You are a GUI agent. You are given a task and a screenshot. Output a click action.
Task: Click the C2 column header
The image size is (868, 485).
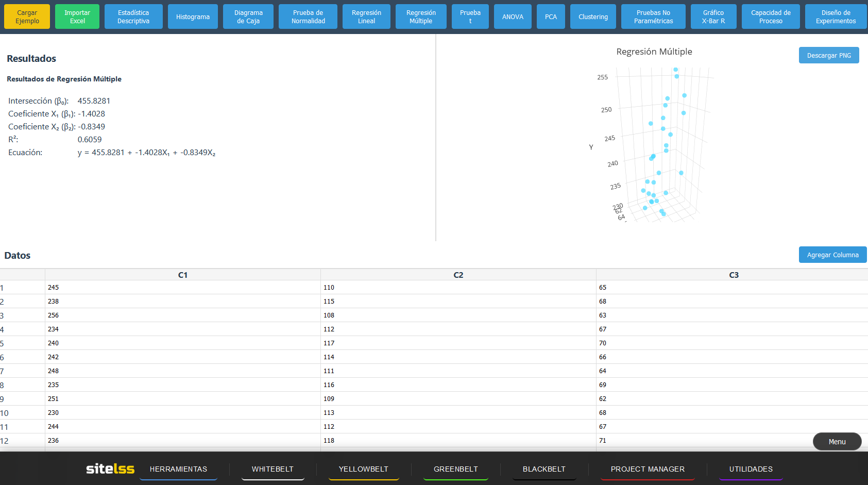[458, 275]
